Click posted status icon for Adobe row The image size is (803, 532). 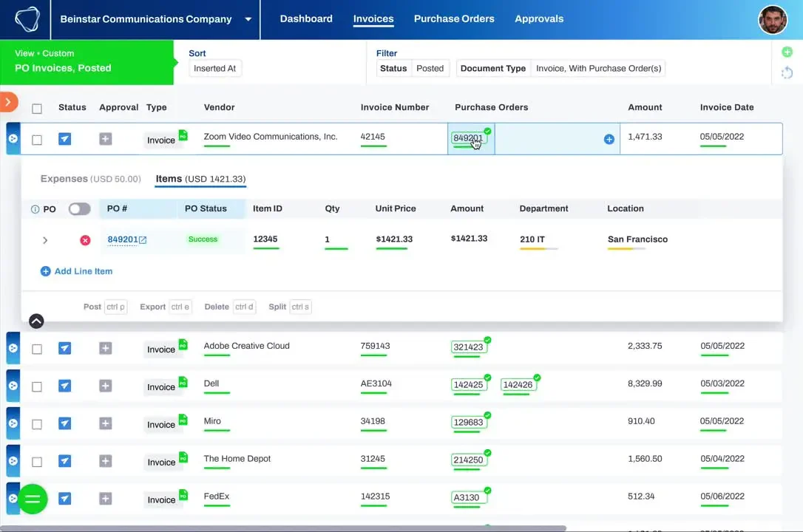coord(64,348)
